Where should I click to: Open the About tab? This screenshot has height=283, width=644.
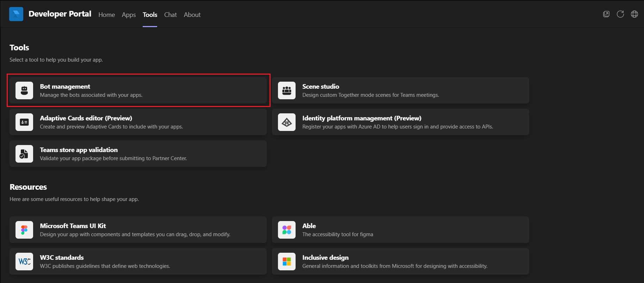pos(192,15)
